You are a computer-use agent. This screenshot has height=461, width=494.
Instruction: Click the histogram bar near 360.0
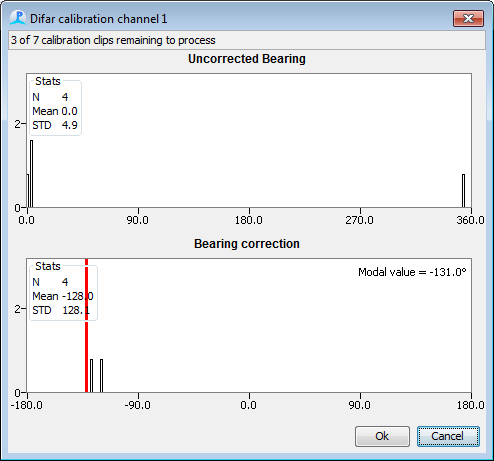click(x=463, y=191)
